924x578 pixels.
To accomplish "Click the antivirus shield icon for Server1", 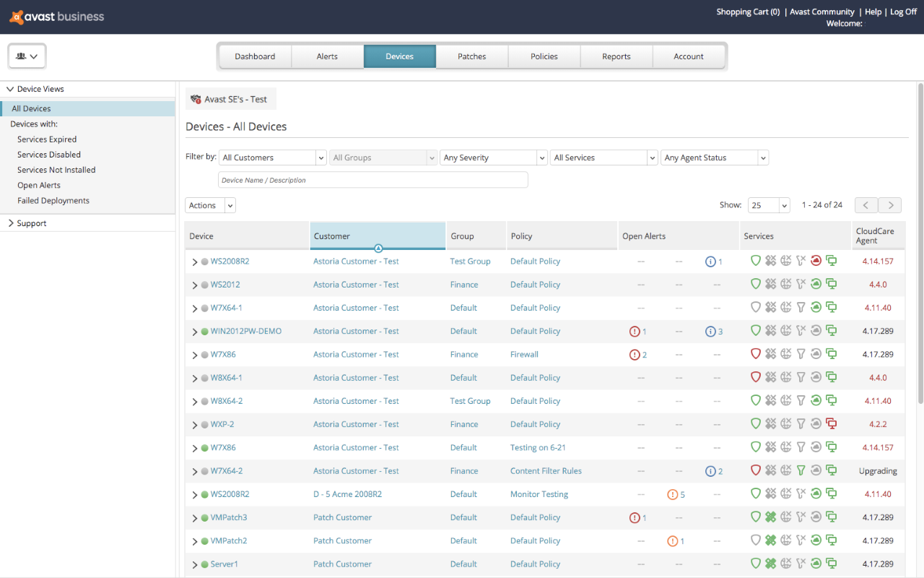I will [756, 564].
